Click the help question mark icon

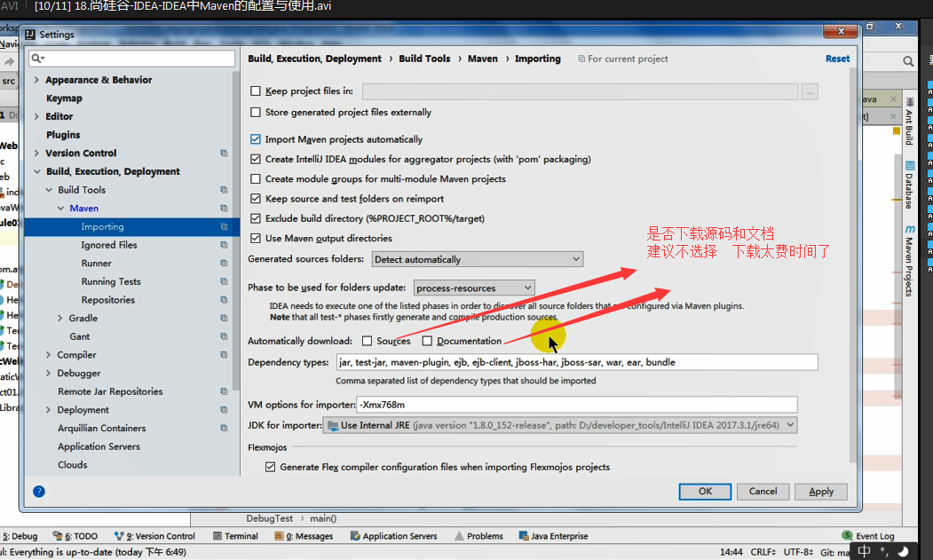39,492
